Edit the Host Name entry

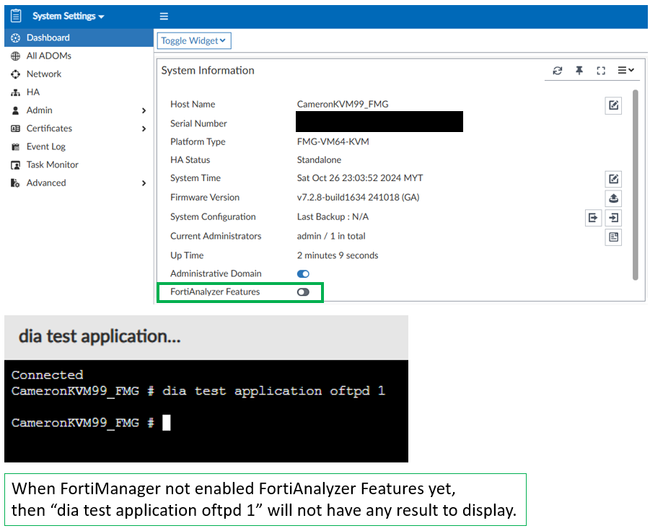tap(614, 105)
